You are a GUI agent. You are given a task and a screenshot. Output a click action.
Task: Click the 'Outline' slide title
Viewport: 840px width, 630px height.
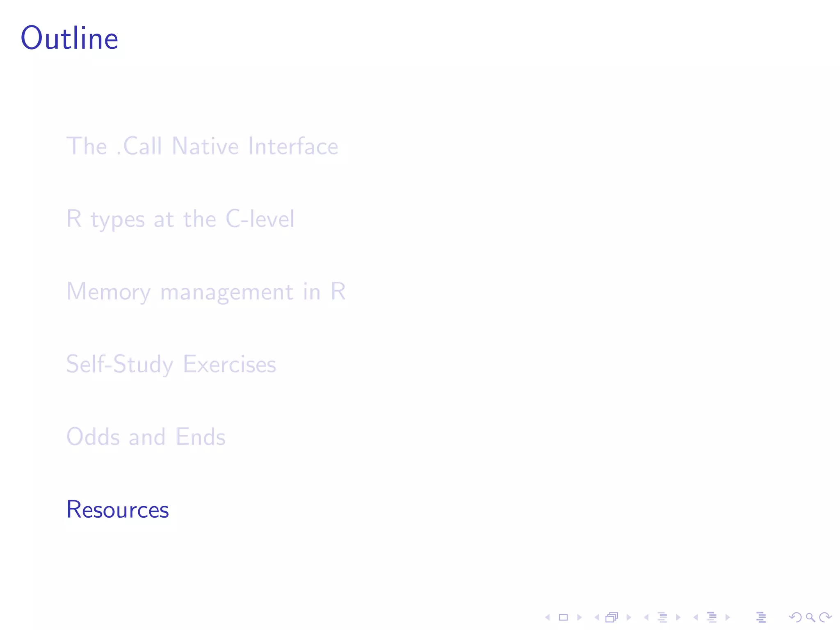70,38
